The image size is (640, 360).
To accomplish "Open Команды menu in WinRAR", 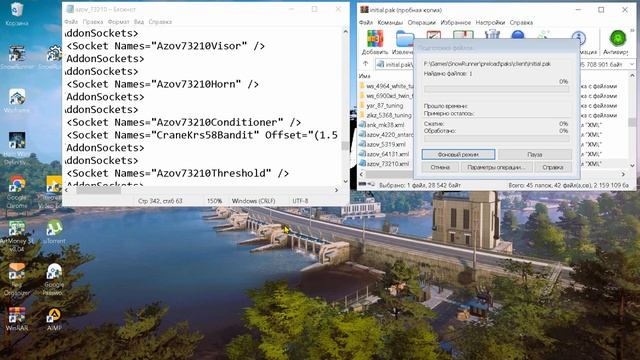I will pyautogui.click(x=390, y=22).
